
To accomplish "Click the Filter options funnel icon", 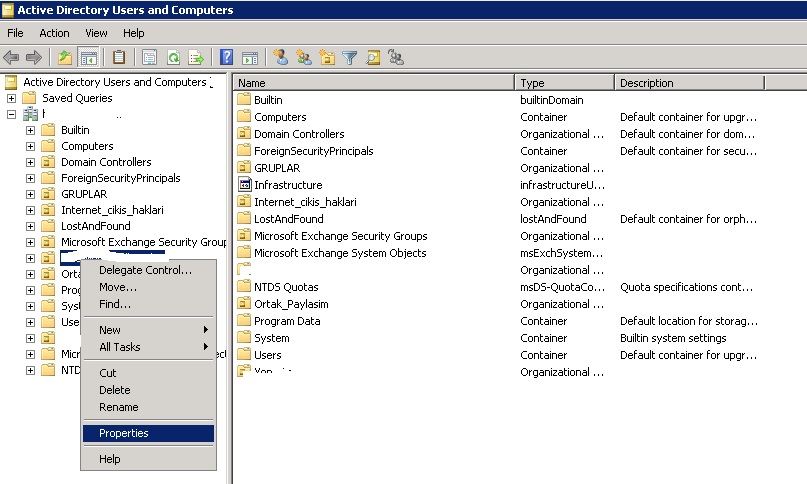I will click(350, 58).
